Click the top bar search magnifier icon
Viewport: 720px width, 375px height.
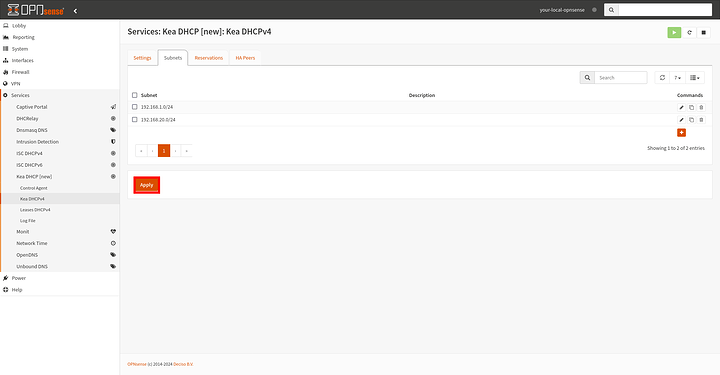tap(611, 10)
